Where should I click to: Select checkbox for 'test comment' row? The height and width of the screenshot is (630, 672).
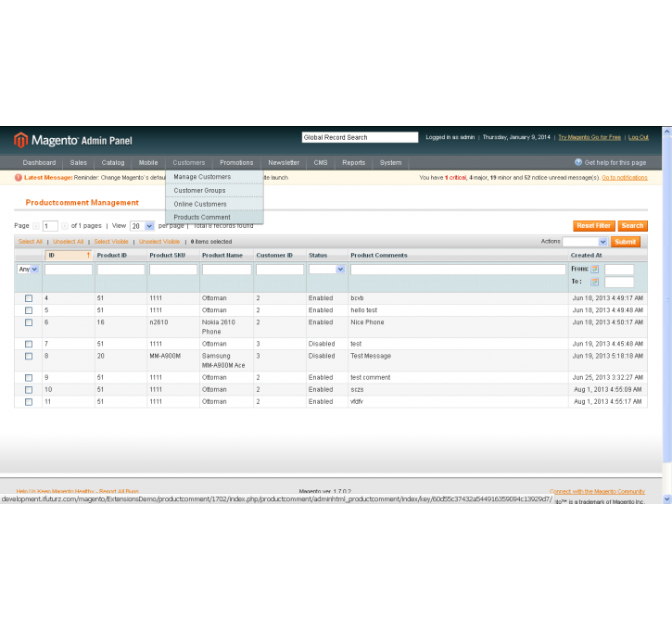(29, 378)
